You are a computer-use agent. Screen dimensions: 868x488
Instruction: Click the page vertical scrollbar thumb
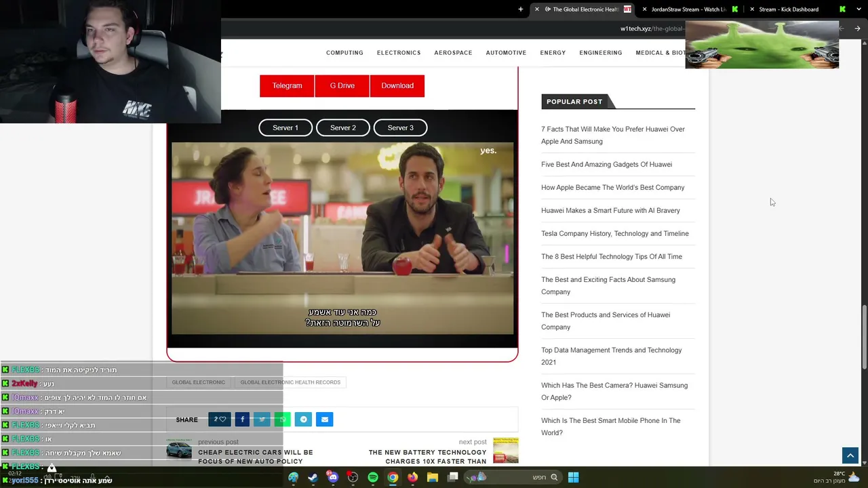click(x=864, y=338)
